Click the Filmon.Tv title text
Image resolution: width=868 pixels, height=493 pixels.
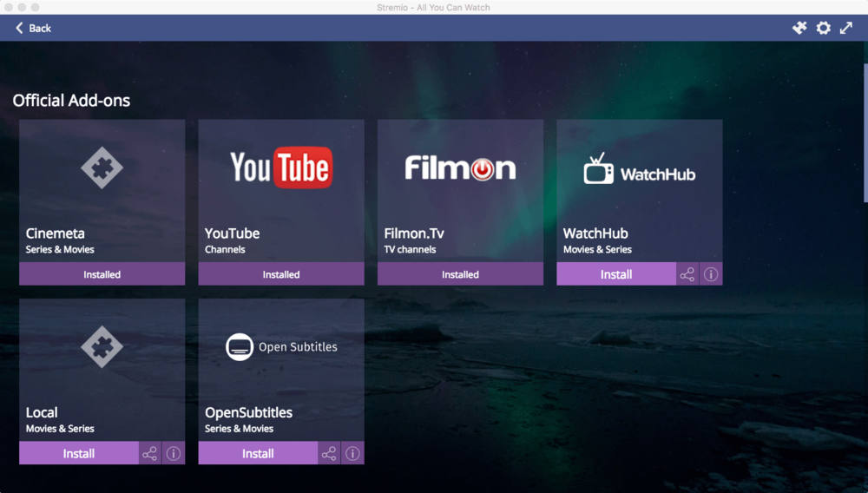[x=414, y=233]
